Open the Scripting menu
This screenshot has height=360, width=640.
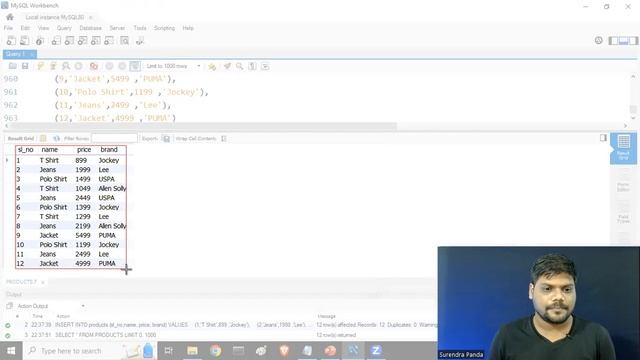click(x=164, y=28)
